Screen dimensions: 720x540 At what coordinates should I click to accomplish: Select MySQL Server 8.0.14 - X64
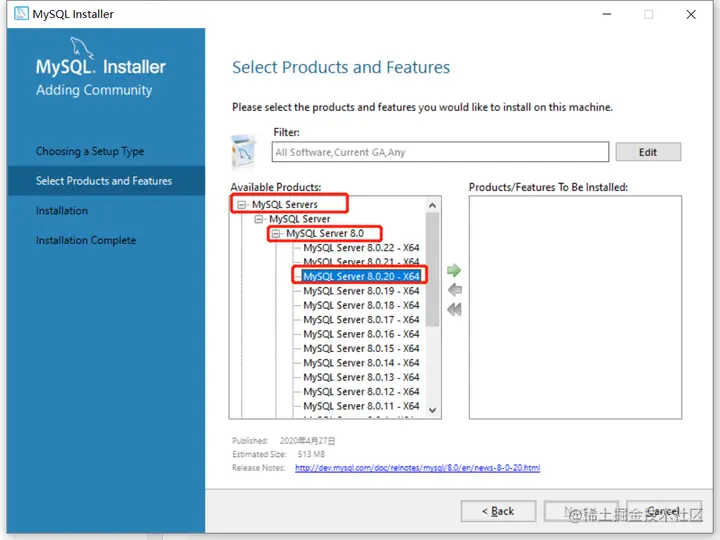(x=361, y=363)
